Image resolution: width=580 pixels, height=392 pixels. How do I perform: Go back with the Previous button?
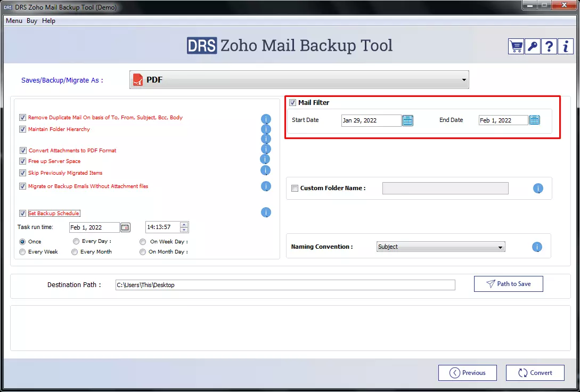click(x=468, y=373)
